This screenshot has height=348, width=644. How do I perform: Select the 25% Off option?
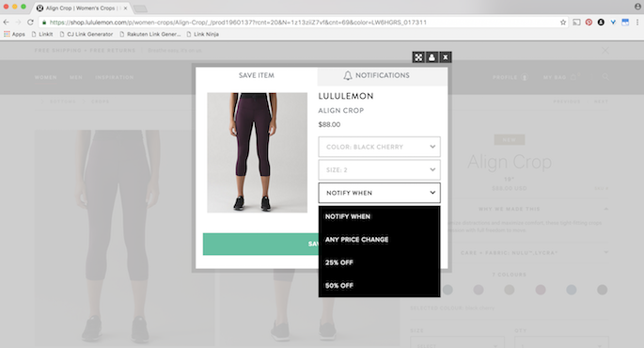[379, 262]
